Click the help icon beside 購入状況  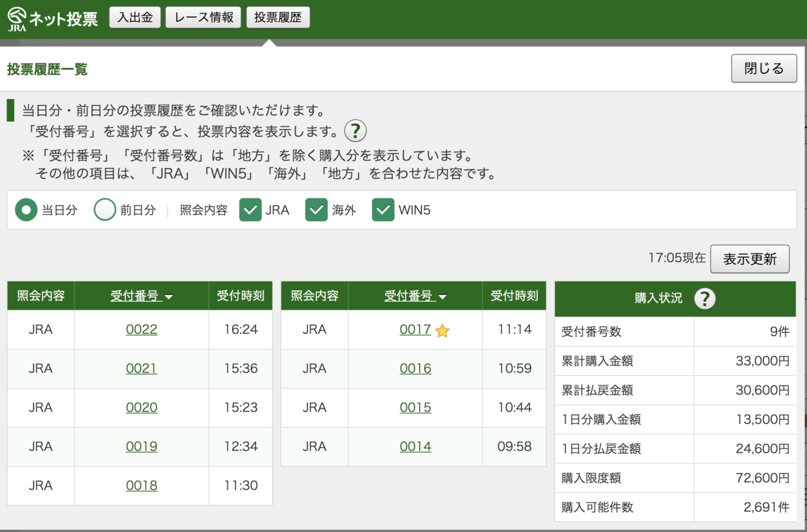pos(705,299)
